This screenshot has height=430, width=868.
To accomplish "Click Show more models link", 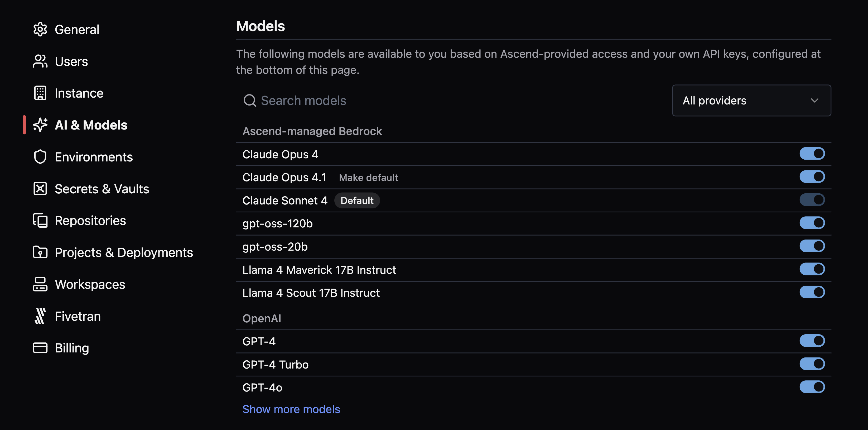I will click(291, 409).
